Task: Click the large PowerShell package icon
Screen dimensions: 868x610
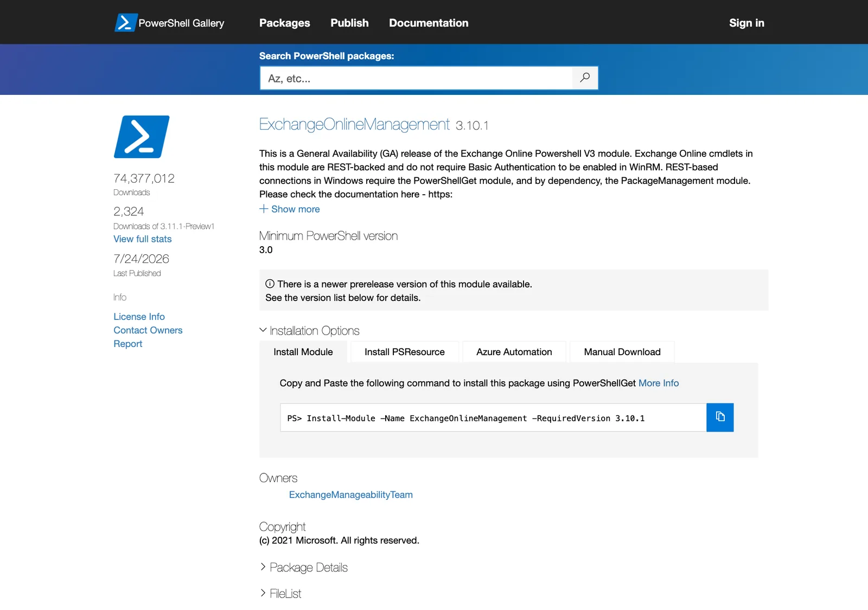Action: point(142,137)
